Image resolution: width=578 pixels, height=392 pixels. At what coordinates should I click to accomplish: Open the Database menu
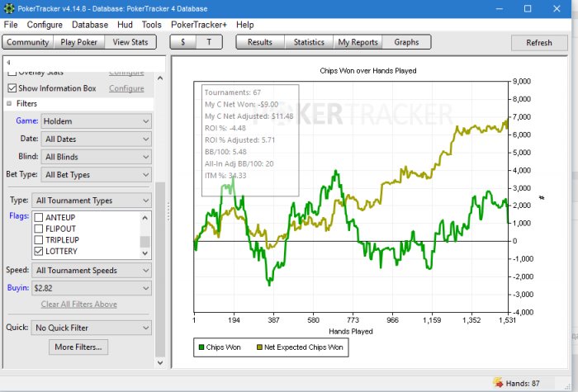90,25
